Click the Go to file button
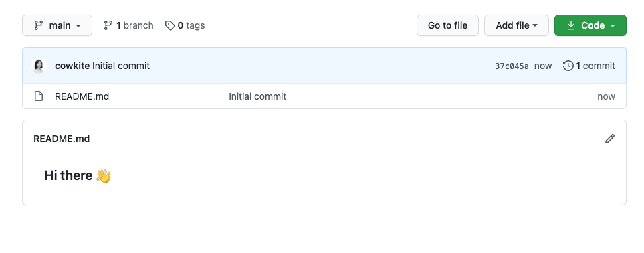 (x=447, y=25)
